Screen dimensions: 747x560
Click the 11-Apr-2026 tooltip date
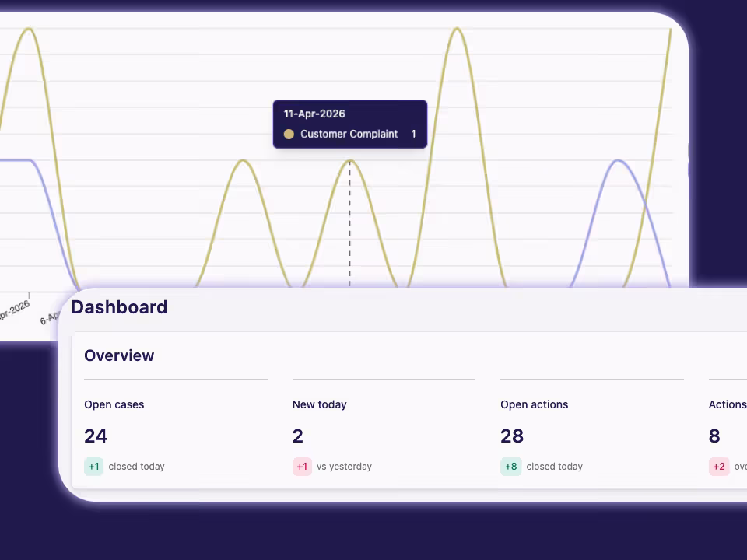[314, 114]
